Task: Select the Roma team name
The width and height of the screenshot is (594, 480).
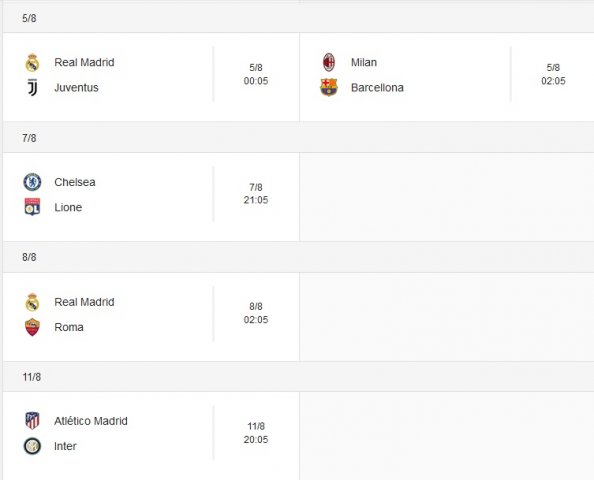Action: pos(69,327)
